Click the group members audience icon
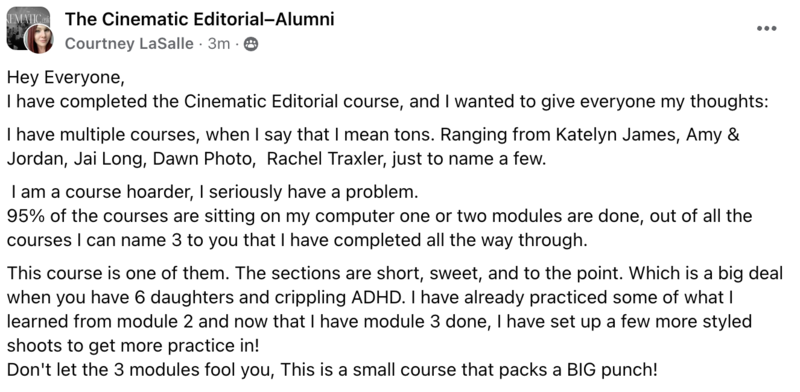Image resolution: width=800 pixels, height=392 pixels. point(251,44)
